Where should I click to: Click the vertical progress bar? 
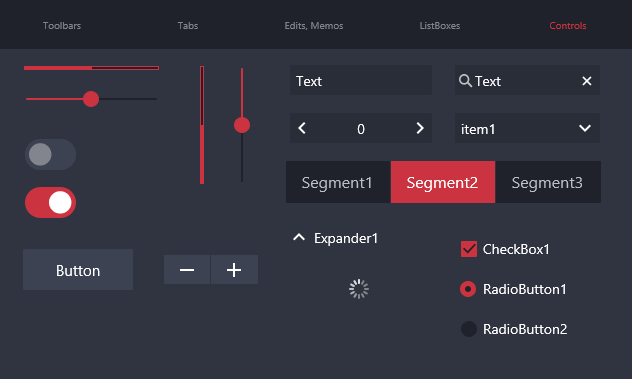click(x=202, y=125)
